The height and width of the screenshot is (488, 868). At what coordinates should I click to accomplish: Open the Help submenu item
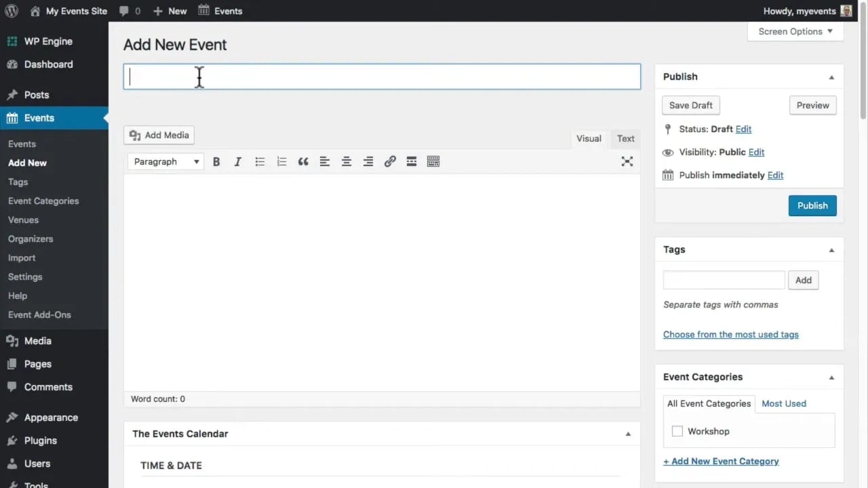point(18,296)
